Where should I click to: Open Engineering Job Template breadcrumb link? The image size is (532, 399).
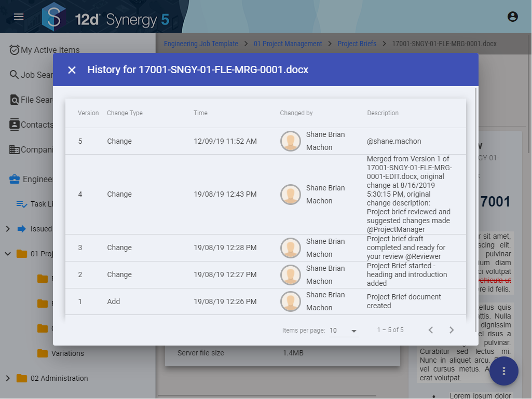[x=201, y=44]
